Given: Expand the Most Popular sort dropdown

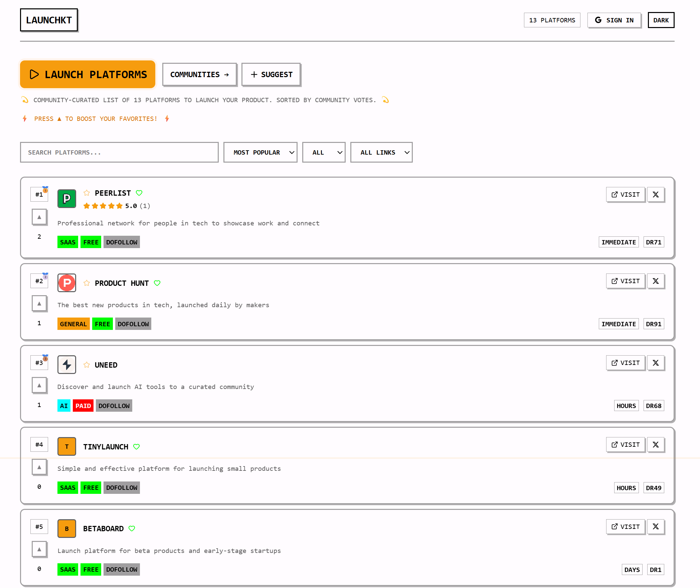Looking at the screenshot, I should [x=260, y=152].
